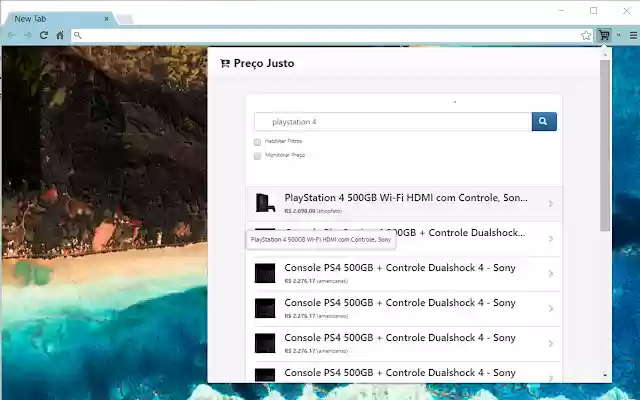Minimize the browser window

tap(561, 11)
